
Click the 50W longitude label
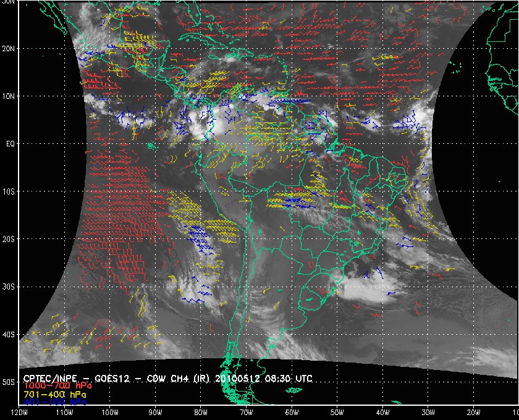(x=337, y=413)
